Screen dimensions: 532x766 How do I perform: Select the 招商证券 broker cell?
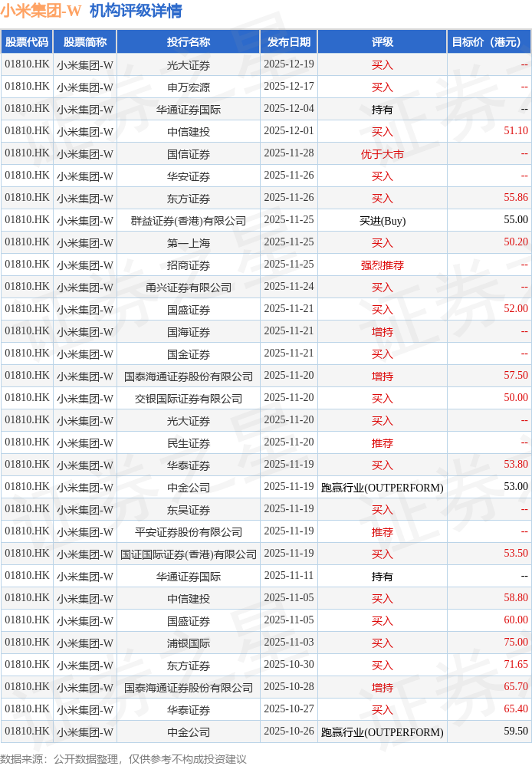pyautogui.click(x=189, y=265)
